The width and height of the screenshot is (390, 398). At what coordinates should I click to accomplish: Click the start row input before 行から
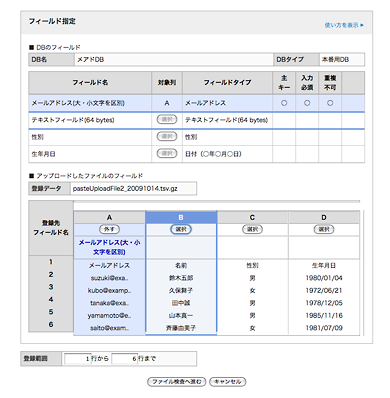[77, 359]
